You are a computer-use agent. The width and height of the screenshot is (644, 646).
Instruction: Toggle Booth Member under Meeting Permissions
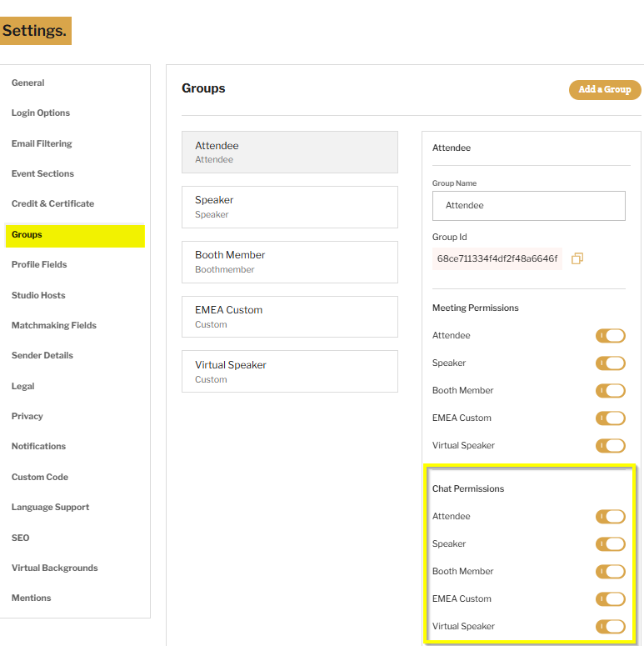click(610, 391)
